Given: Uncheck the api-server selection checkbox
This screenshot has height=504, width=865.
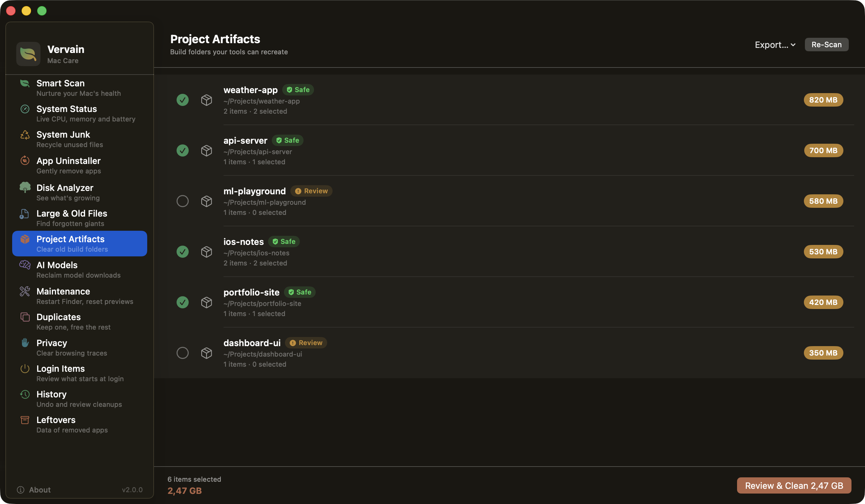Looking at the screenshot, I should click(x=183, y=150).
